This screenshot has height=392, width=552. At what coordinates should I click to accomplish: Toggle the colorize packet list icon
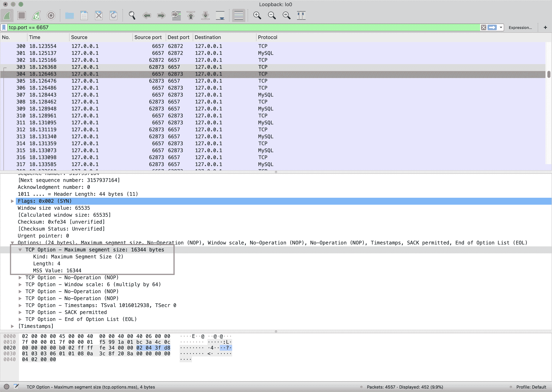point(239,16)
